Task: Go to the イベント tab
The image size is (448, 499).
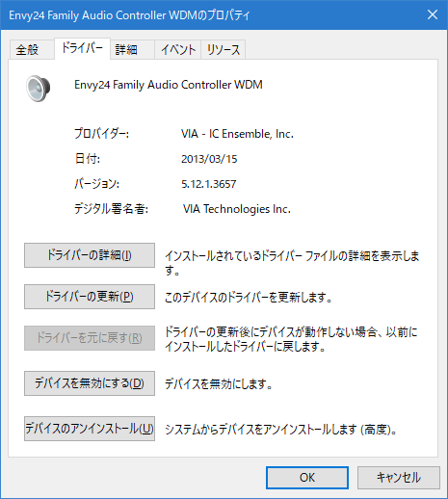Action: click(178, 49)
